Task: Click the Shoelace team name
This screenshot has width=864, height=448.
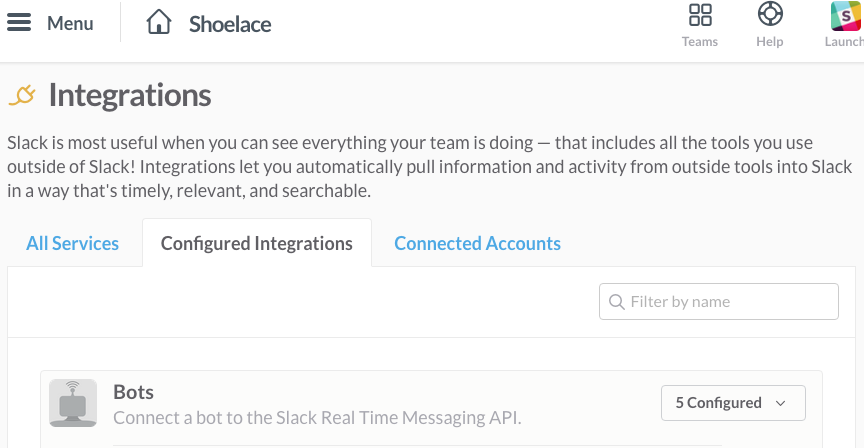Action: pyautogui.click(x=230, y=23)
